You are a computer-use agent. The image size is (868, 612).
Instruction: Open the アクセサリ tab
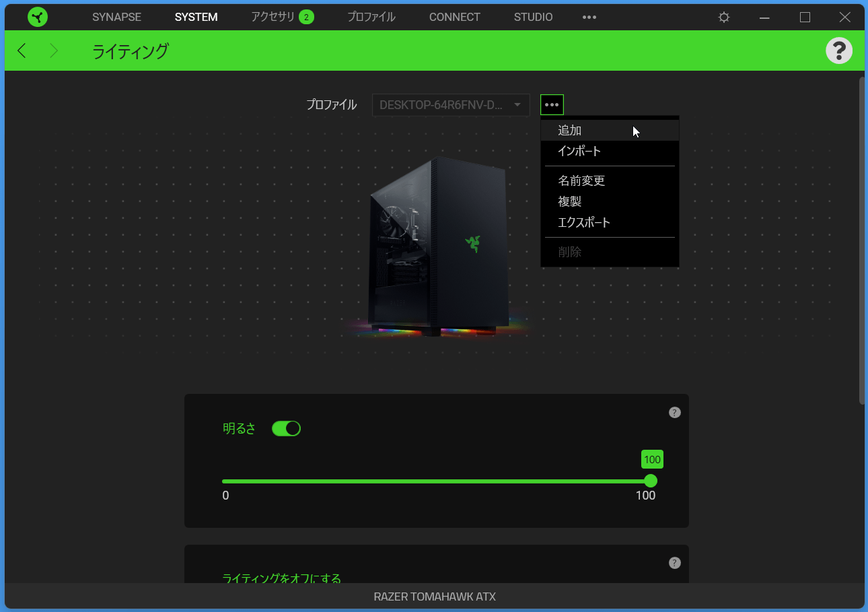[273, 18]
